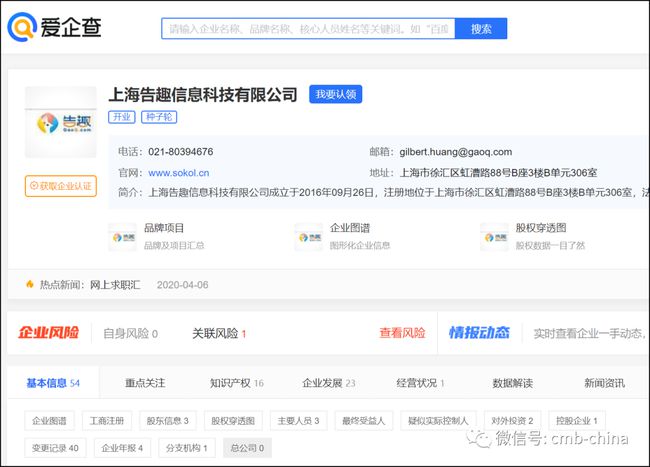Click the 品牌项目 card icon
This screenshot has height=467, width=650.
[x=122, y=237]
